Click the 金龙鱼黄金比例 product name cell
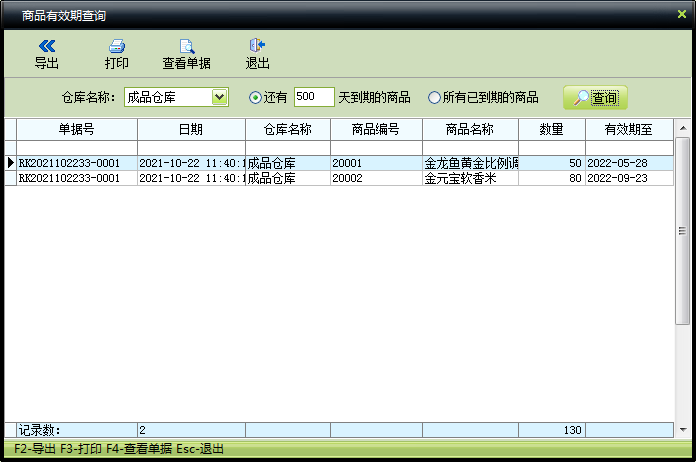Screen dimensions: 696x462 coord(470,163)
